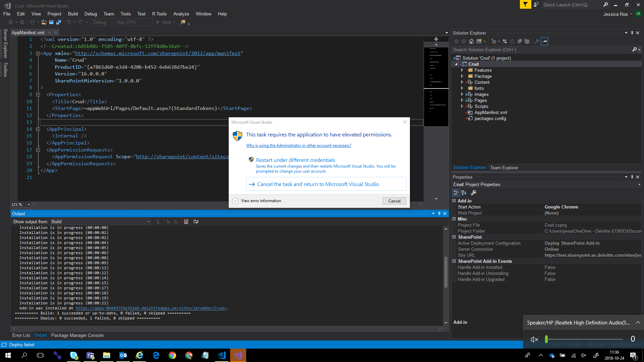
Task: Open the Any CPU platform dropdown
Action: tap(134, 22)
